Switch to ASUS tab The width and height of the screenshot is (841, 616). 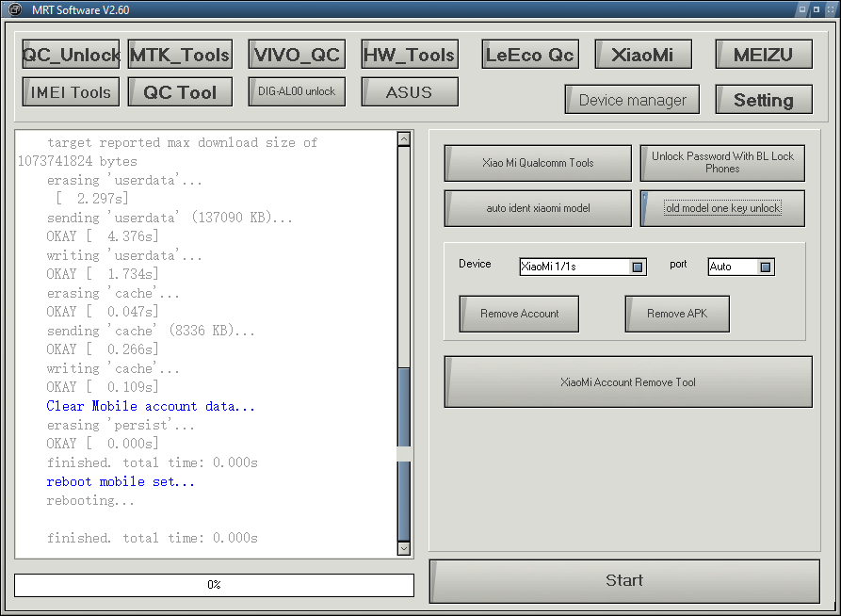pyautogui.click(x=410, y=91)
